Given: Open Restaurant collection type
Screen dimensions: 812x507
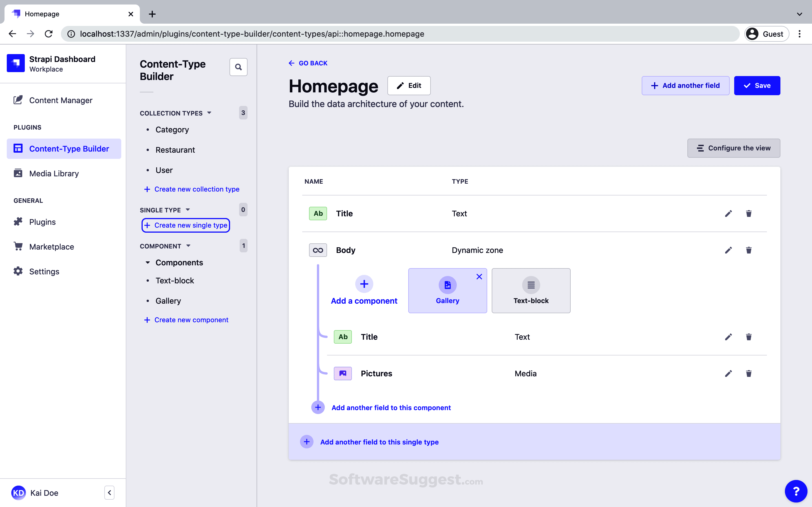Looking at the screenshot, I should 175,150.
